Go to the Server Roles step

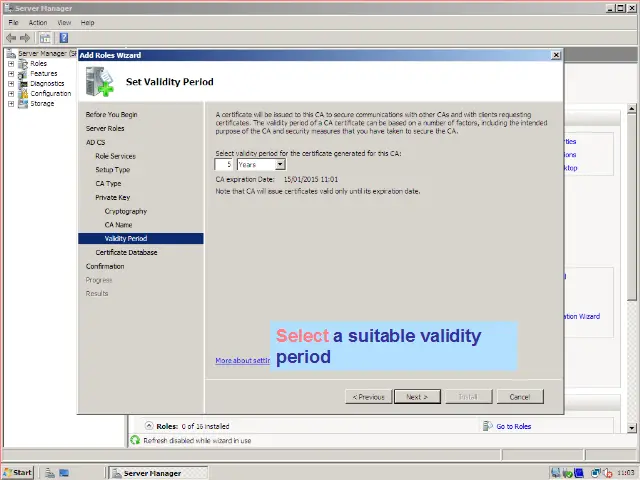click(x=105, y=129)
